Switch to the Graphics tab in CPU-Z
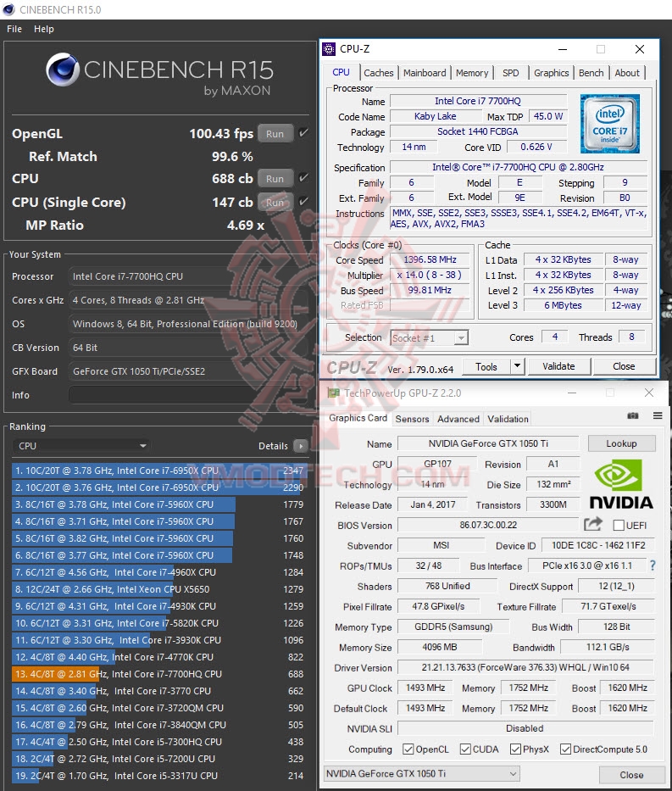Screen dimensions: 672x791 (x=551, y=73)
